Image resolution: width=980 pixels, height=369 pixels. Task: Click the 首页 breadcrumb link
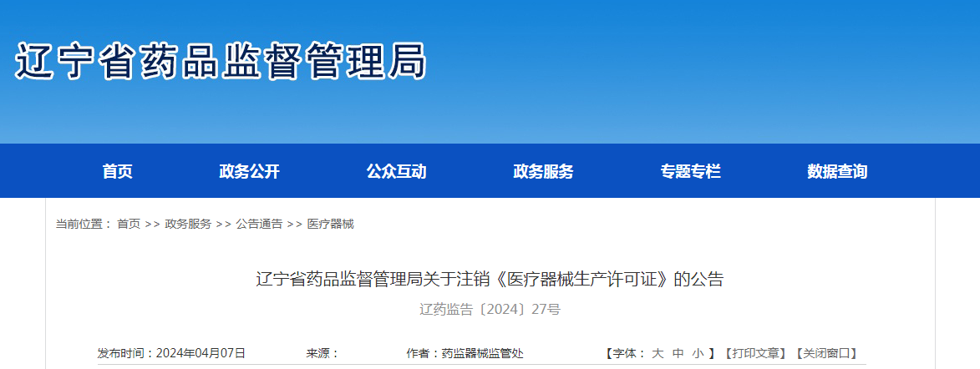(129, 224)
